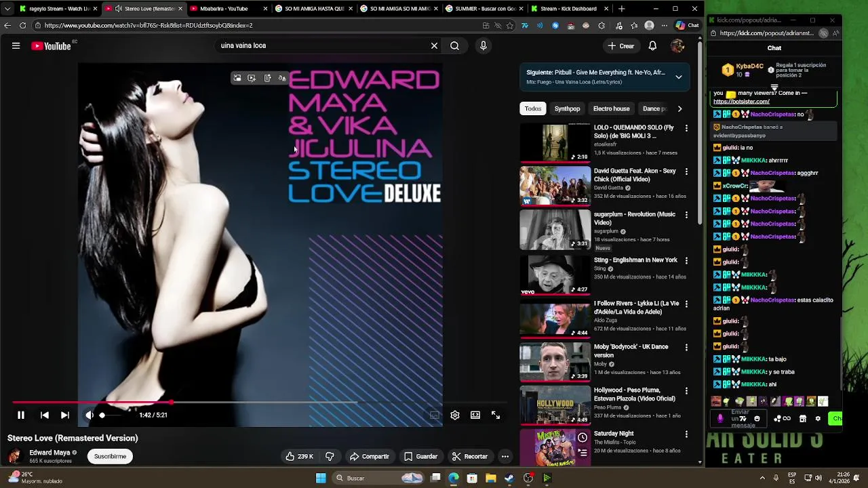Dislike the Stereo Love video
The image size is (868, 488).
330,456
